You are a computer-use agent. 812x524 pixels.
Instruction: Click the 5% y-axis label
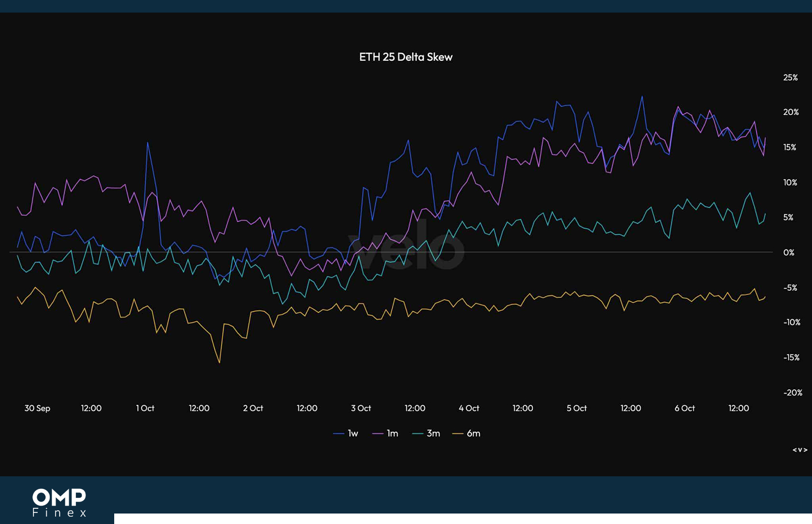(788, 217)
